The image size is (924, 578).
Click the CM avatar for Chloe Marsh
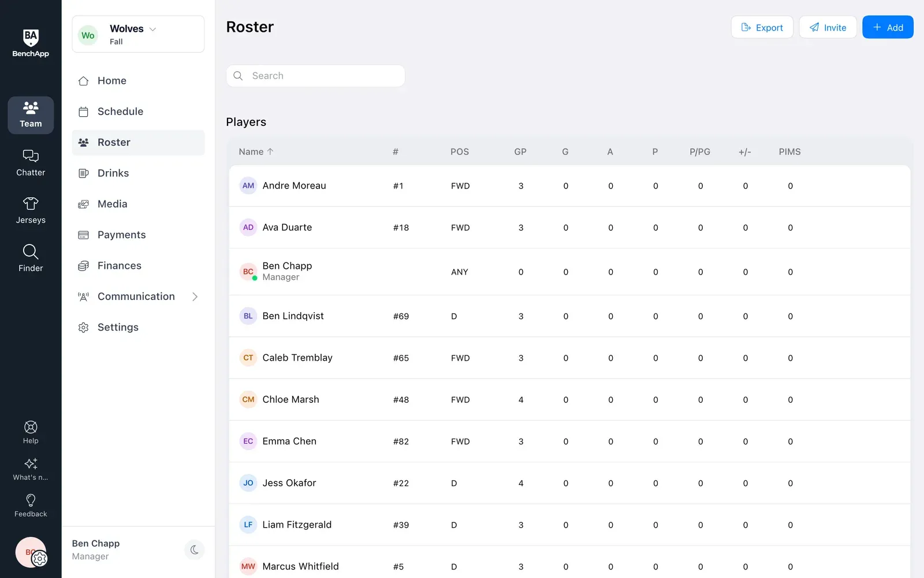(248, 399)
